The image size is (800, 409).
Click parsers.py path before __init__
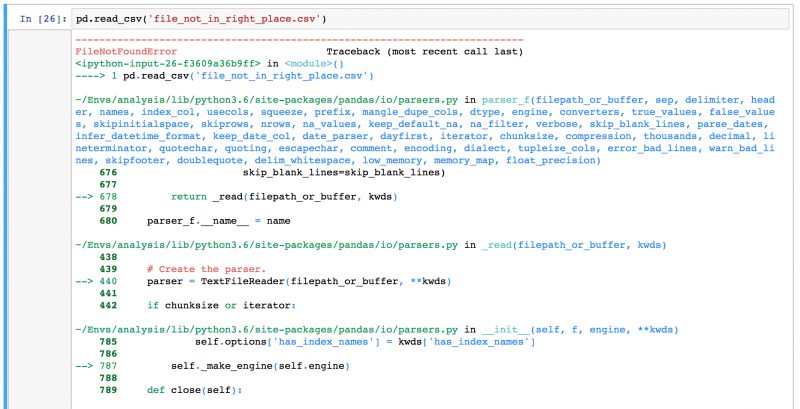tap(267, 329)
